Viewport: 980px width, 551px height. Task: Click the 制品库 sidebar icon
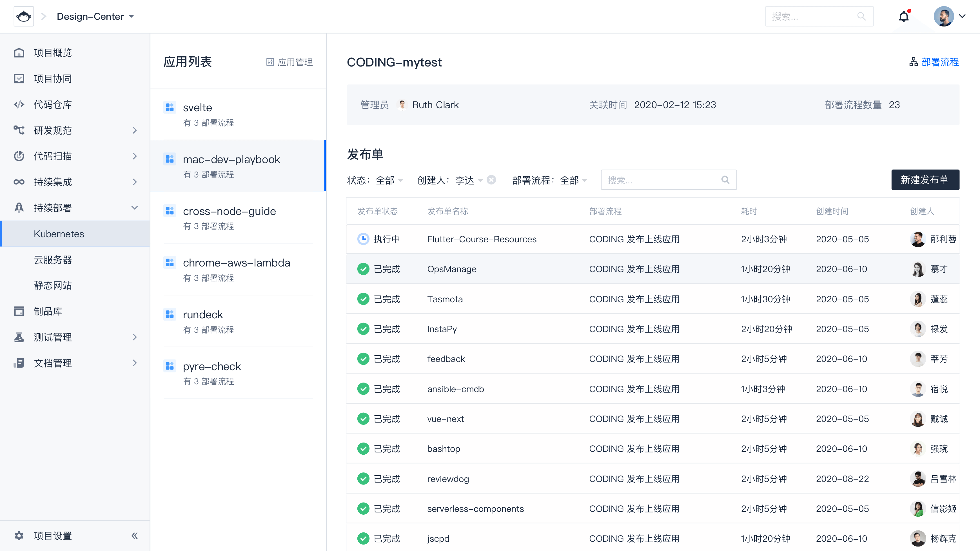point(19,311)
